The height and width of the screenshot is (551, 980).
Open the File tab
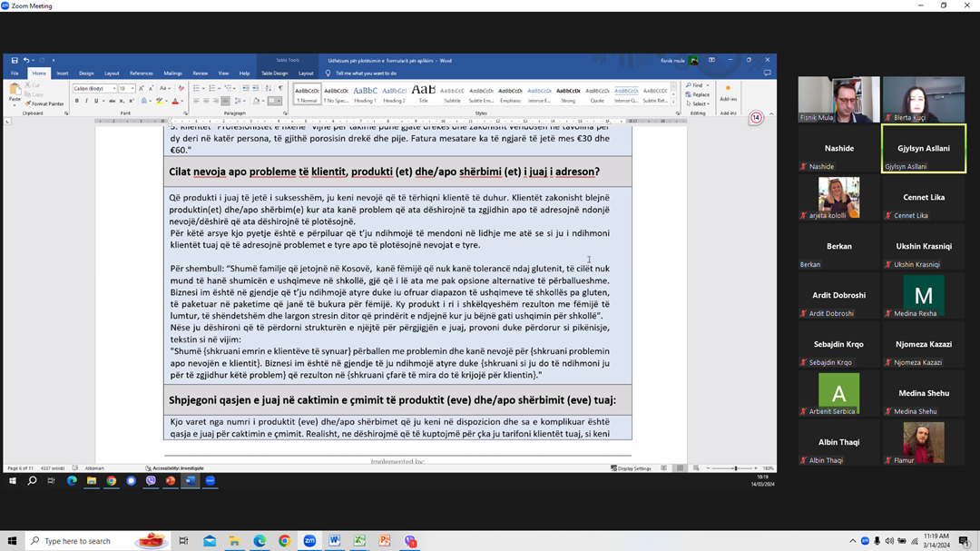(x=15, y=74)
